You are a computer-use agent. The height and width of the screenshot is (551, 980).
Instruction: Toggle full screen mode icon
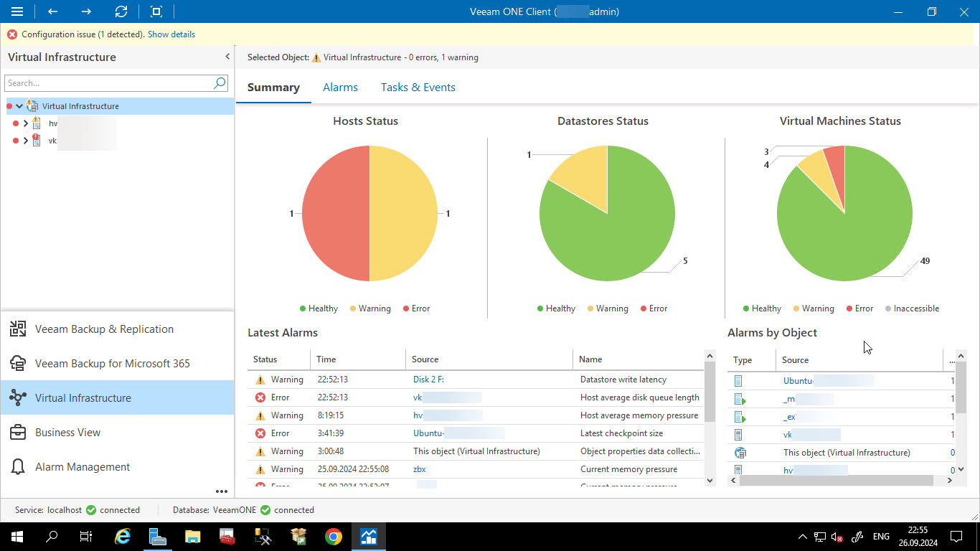[156, 11]
